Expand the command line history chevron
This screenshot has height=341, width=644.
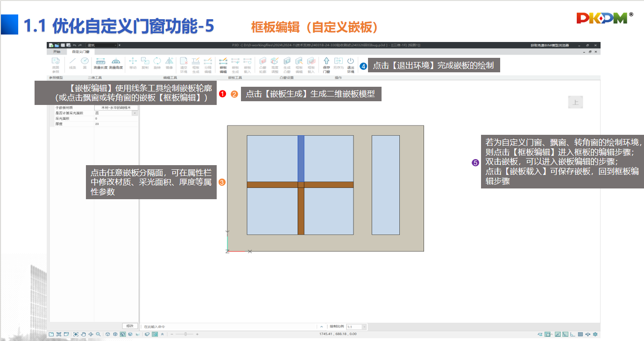pyautogui.click(x=321, y=327)
